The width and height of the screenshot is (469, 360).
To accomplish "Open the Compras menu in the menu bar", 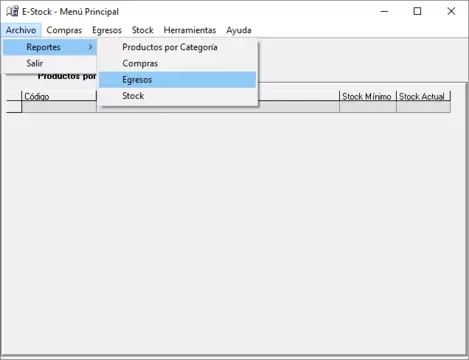I will coord(64,30).
